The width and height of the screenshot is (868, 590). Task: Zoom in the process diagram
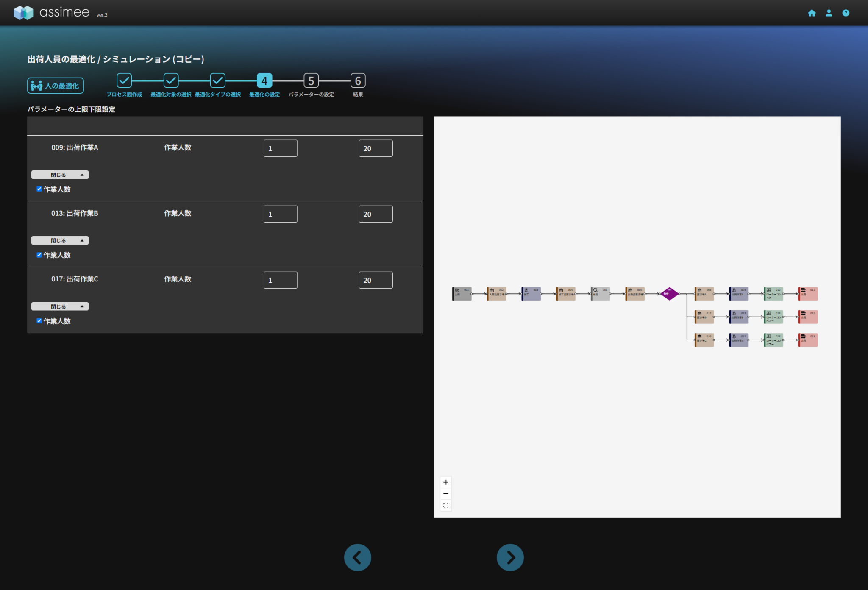pyautogui.click(x=446, y=482)
